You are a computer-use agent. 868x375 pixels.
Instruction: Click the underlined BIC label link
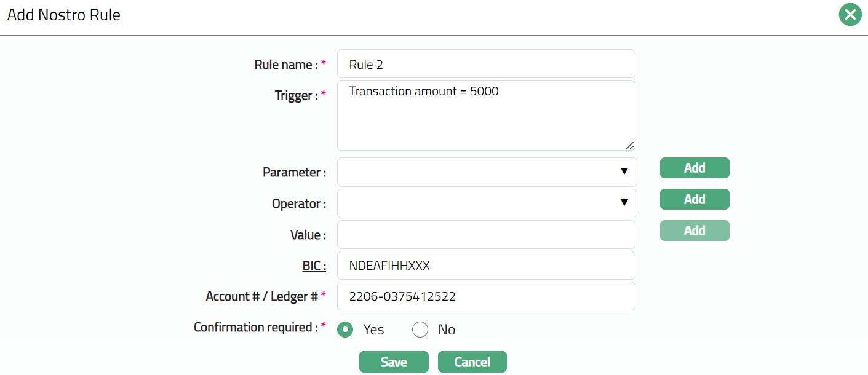(x=309, y=266)
